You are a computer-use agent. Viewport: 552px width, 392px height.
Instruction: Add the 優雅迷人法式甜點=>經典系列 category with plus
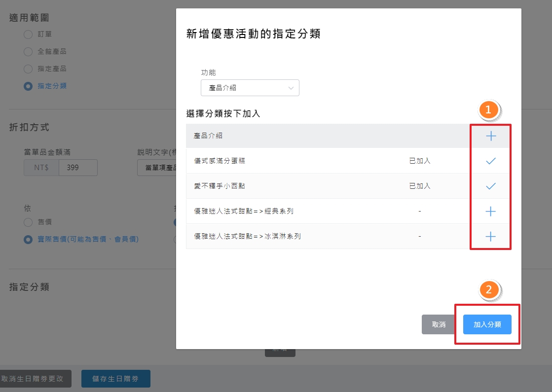pyautogui.click(x=490, y=212)
